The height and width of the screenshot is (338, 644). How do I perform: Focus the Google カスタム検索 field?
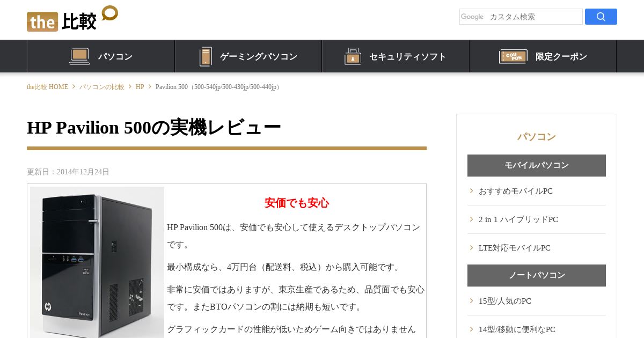[x=521, y=17]
